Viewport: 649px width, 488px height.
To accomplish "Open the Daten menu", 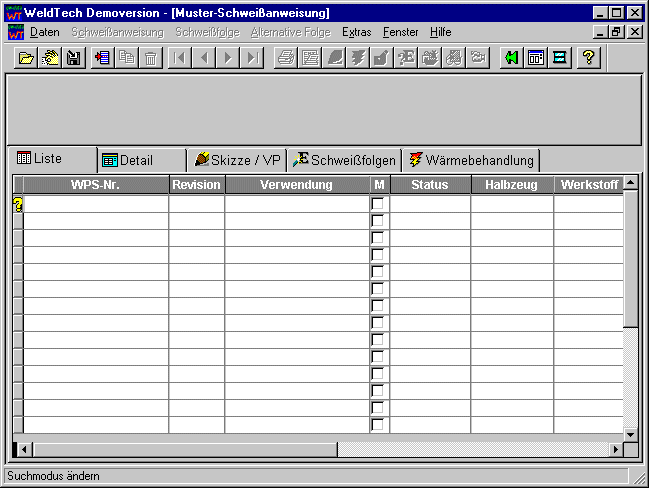I will point(44,32).
